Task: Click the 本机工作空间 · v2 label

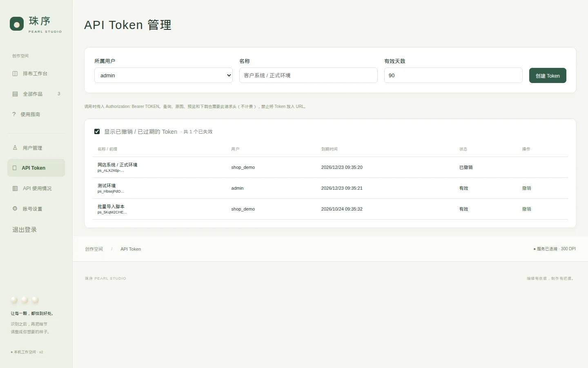Action: (x=27, y=352)
